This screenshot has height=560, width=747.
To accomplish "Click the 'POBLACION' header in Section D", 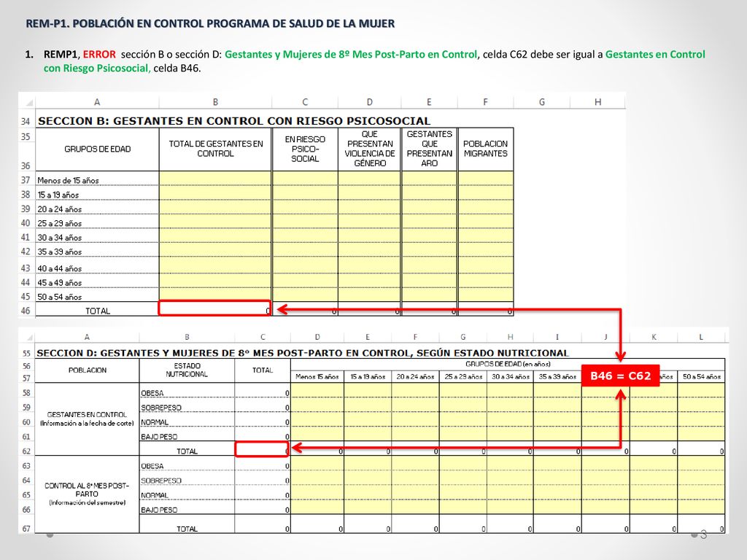I will [88, 370].
